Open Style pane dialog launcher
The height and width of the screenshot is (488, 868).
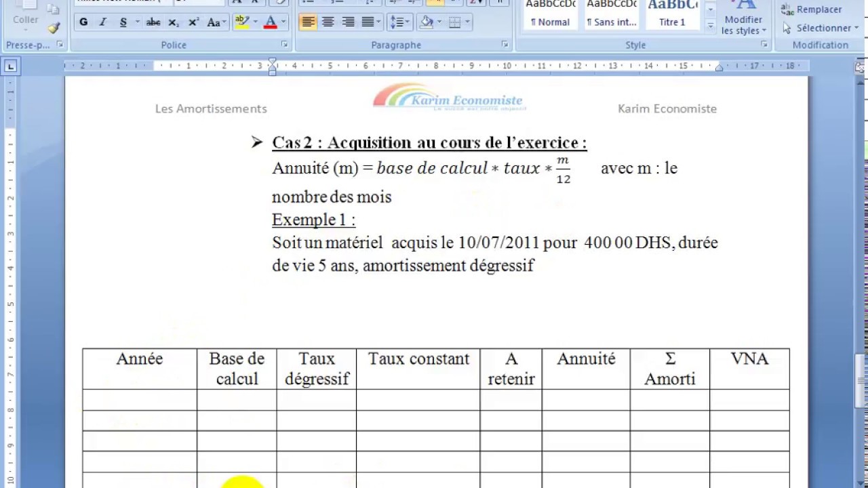(x=764, y=45)
